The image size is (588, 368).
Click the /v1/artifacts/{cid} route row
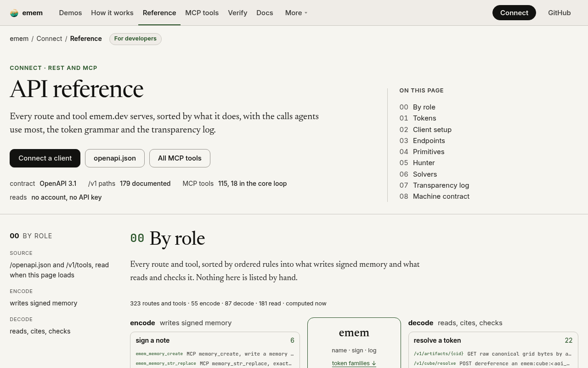click(493, 354)
